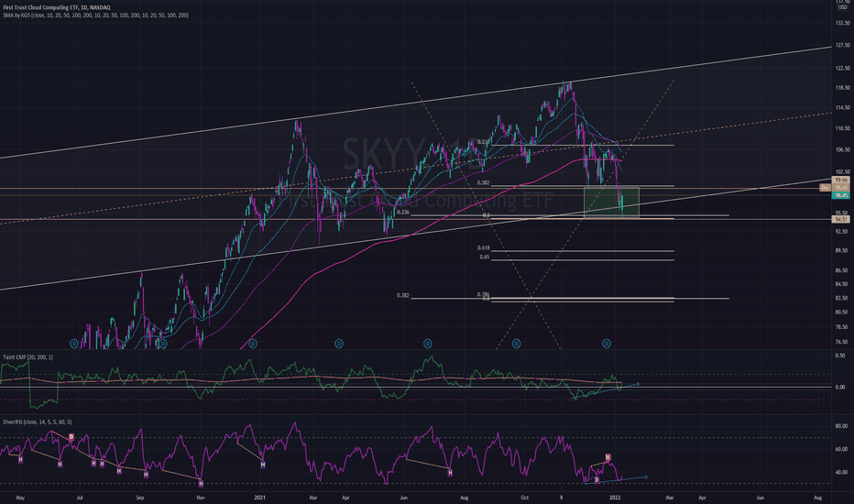Viewport: 854px width, 504px height.
Task: Click the D divergence label near 2022 in DiverRSI
Action: [597, 480]
